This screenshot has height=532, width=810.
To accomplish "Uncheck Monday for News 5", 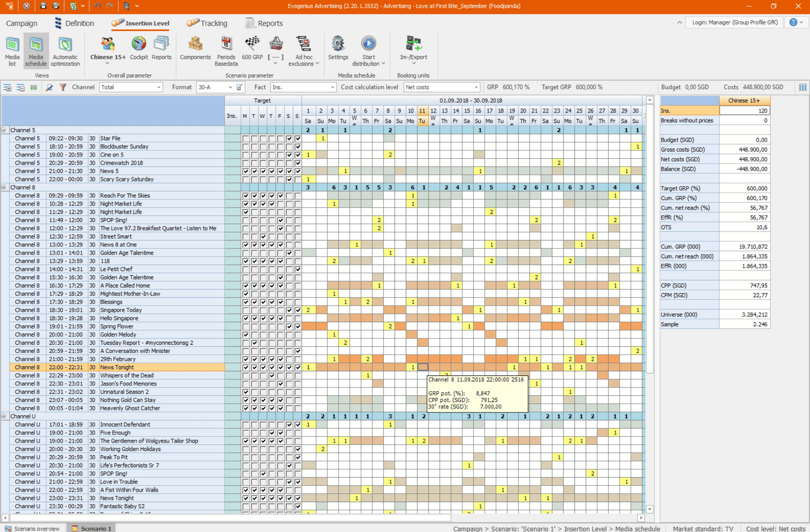I will [x=246, y=171].
